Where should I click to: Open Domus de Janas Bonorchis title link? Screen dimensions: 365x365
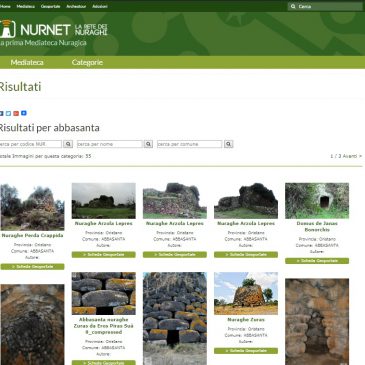tap(317, 226)
